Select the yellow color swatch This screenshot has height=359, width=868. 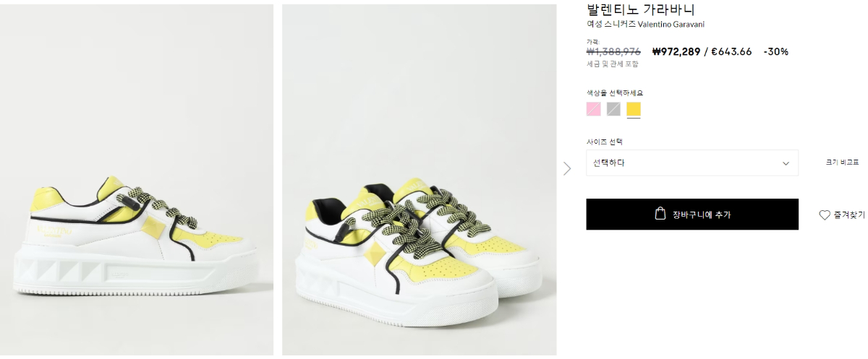tap(634, 109)
